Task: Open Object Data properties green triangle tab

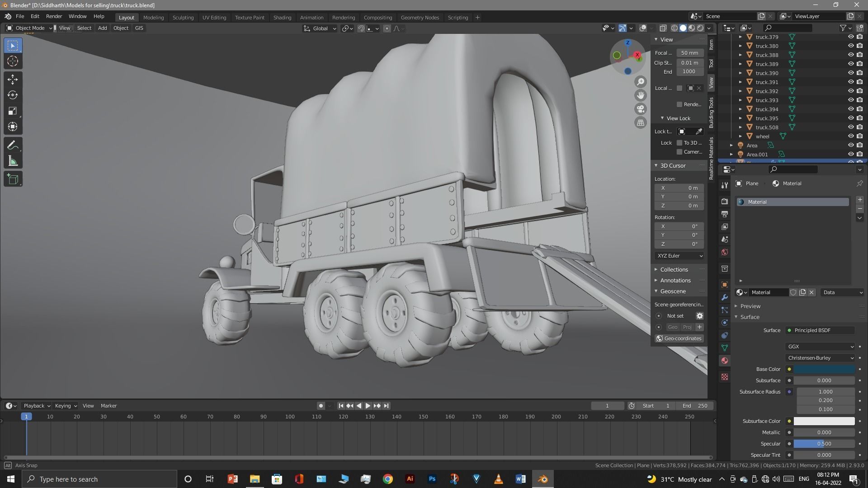Action: pos(725,348)
